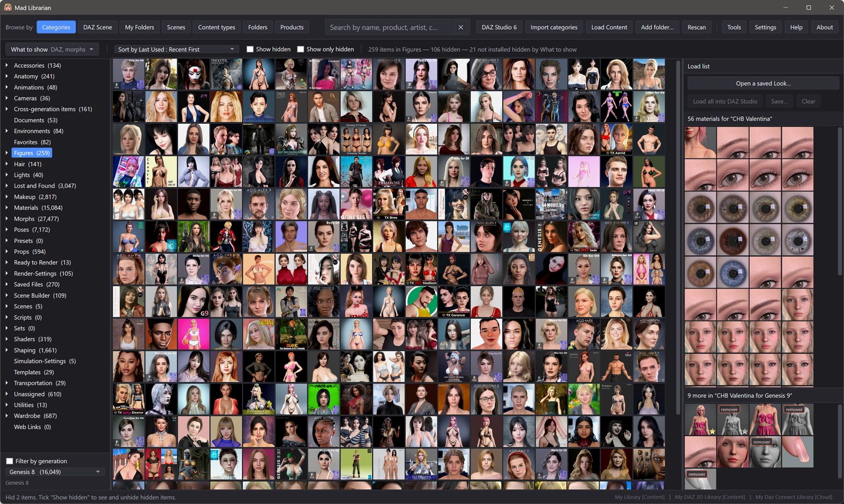Viewport: 844px width, 504px height.
Task: Select the fingernail material thumbnail
Action: [797, 452]
